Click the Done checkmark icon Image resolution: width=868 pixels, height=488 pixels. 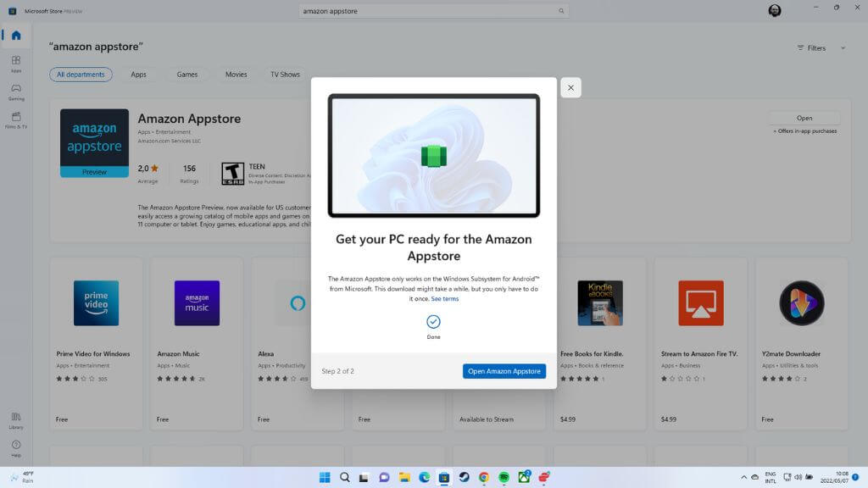click(x=433, y=321)
